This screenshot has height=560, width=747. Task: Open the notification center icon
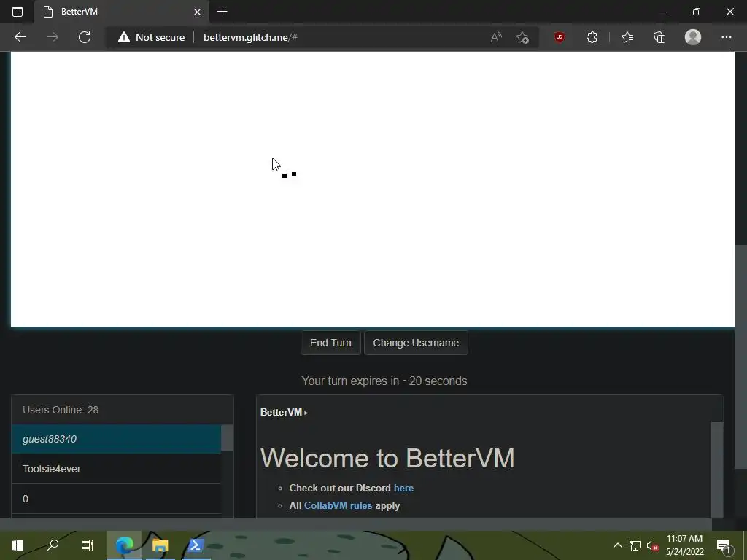[x=724, y=545]
